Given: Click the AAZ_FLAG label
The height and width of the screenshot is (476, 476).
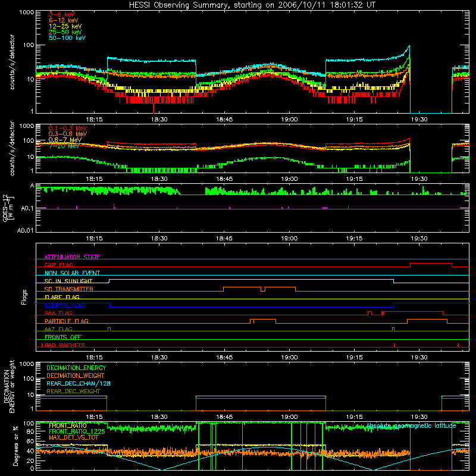Looking at the screenshot, I should click(x=58, y=329).
